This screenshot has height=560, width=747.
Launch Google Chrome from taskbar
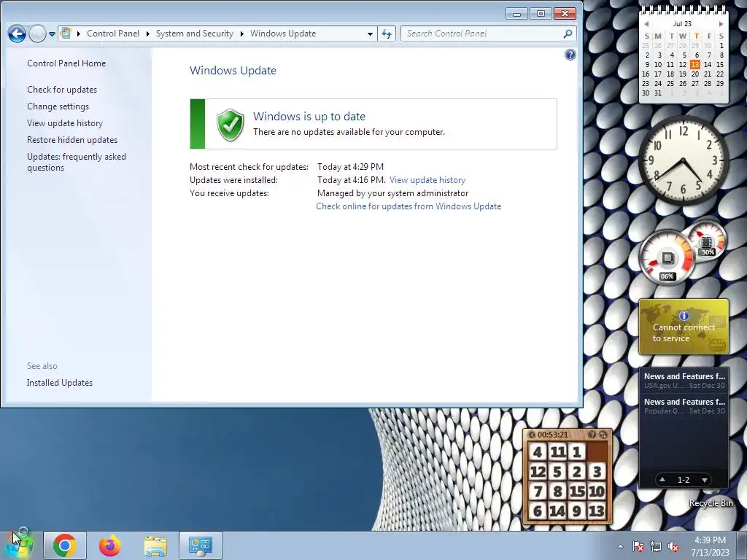pyautogui.click(x=65, y=545)
